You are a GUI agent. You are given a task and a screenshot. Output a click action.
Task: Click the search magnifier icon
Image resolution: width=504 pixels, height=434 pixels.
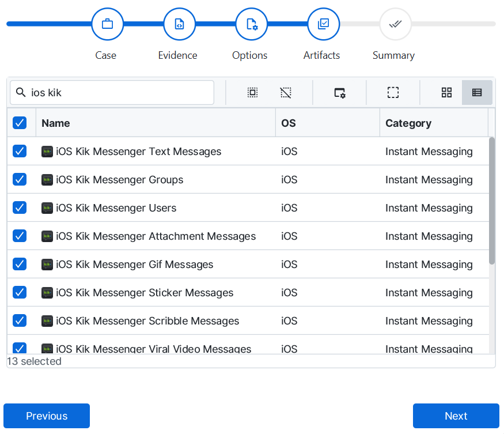[21, 92]
